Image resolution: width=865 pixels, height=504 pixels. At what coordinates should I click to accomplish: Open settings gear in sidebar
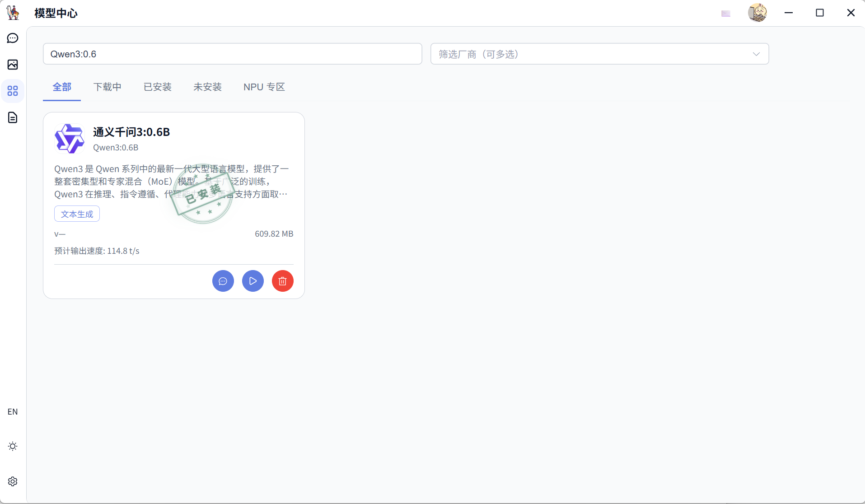click(x=13, y=481)
